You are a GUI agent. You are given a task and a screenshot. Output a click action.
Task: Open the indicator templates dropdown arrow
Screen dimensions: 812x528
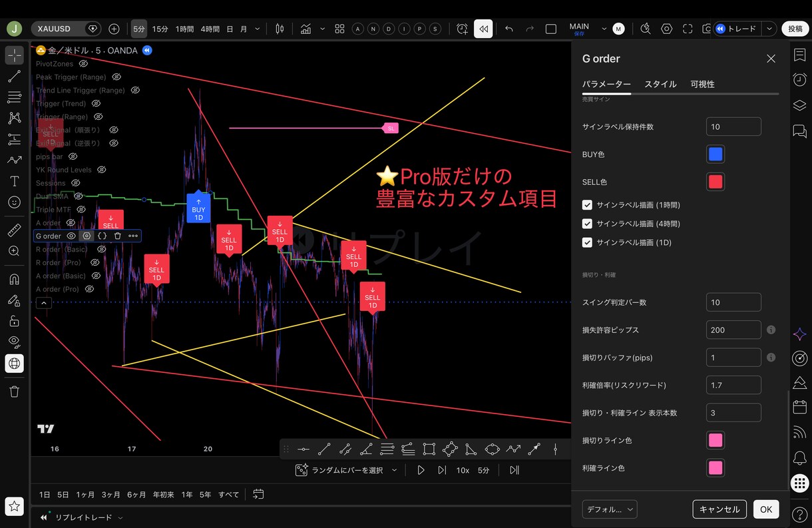(323, 29)
